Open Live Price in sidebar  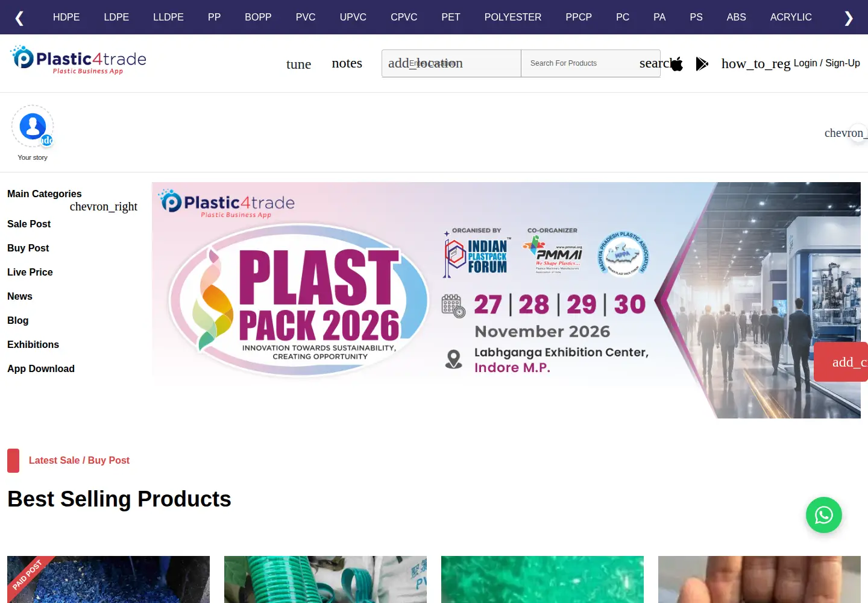point(30,272)
